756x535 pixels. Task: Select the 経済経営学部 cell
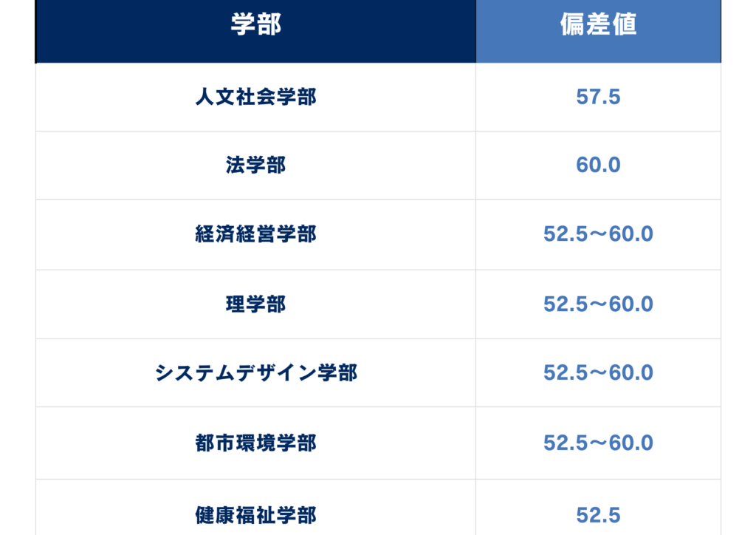pyautogui.click(x=255, y=234)
